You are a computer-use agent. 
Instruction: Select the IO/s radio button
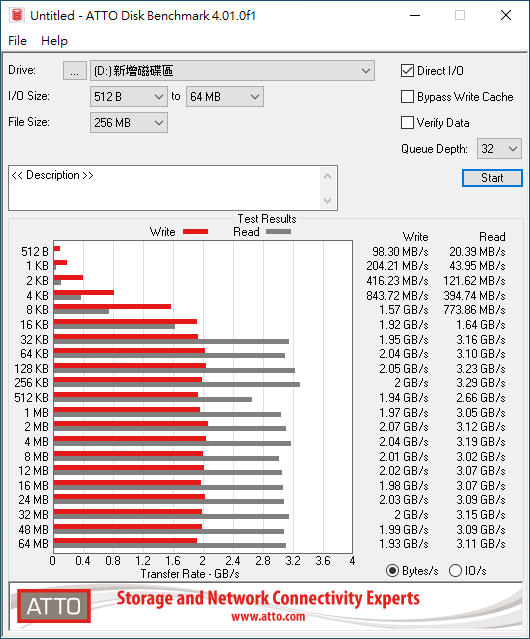pos(455,571)
